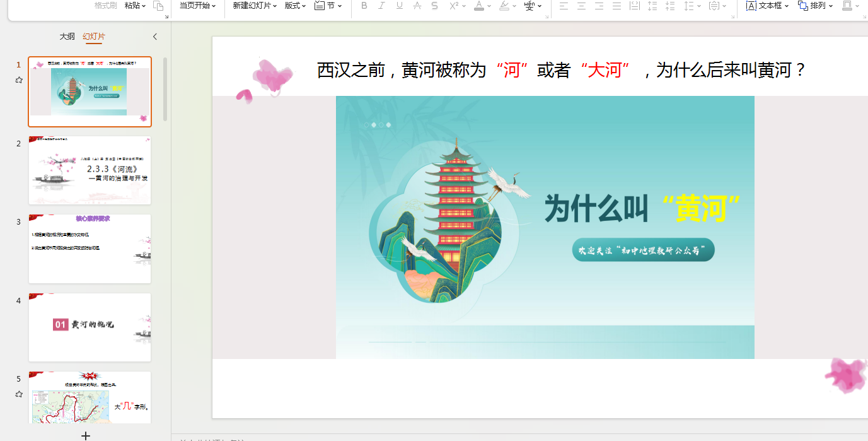Image resolution: width=868 pixels, height=441 pixels.
Task: Align text right
Action: tap(599, 6)
